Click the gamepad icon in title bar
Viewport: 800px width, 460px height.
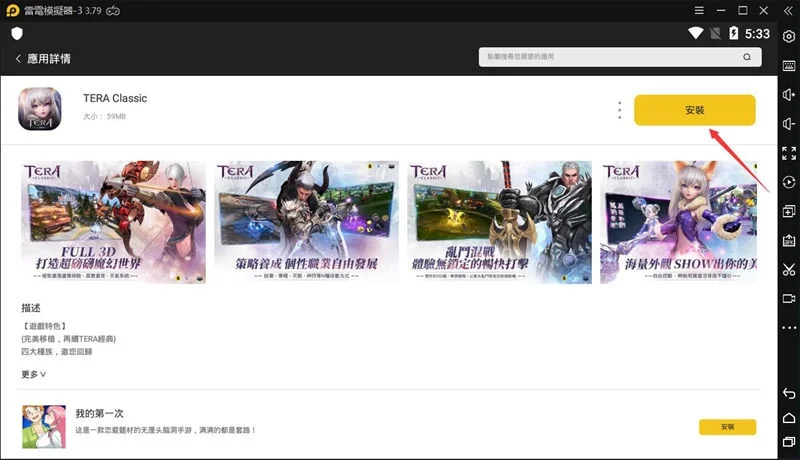point(113,11)
